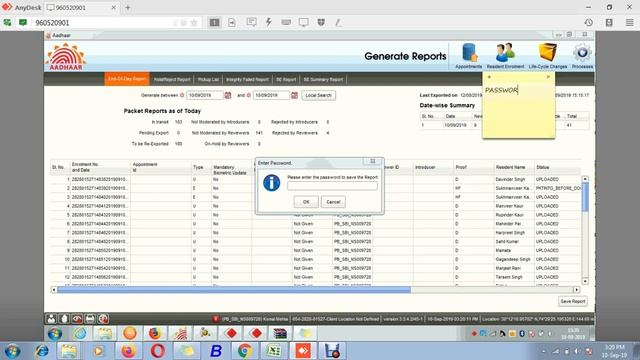Click the horizontal scrollbar left arrow
Viewport: 640px width, 360px height.
point(53,290)
